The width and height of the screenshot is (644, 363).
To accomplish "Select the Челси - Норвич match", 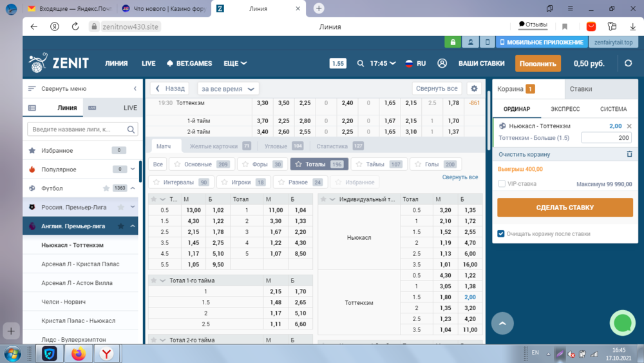I will pos(63,302).
